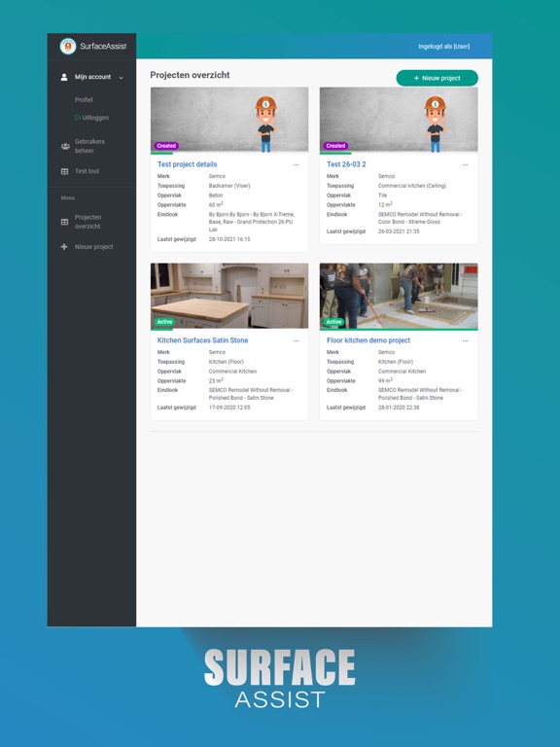Click the Floor kitchen demo project photo
The height and width of the screenshot is (747, 560).
[399, 296]
